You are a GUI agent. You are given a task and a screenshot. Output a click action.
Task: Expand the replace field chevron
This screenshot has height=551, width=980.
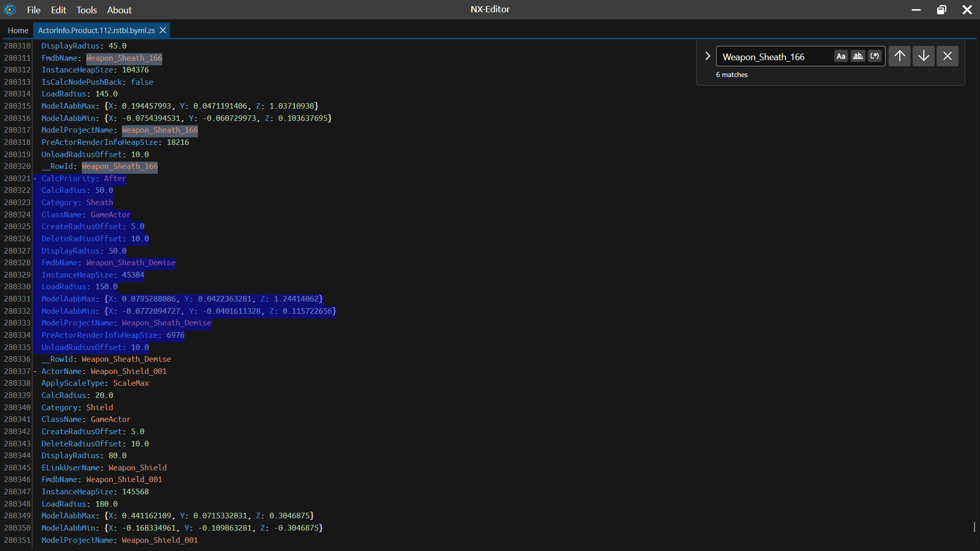click(x=707, y=56)
